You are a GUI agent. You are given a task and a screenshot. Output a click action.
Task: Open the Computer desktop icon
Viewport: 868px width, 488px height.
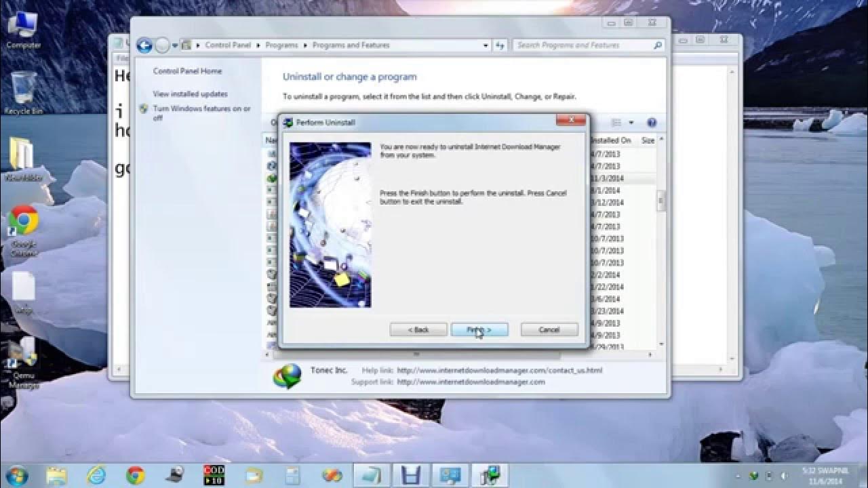[x=24, y=30]
